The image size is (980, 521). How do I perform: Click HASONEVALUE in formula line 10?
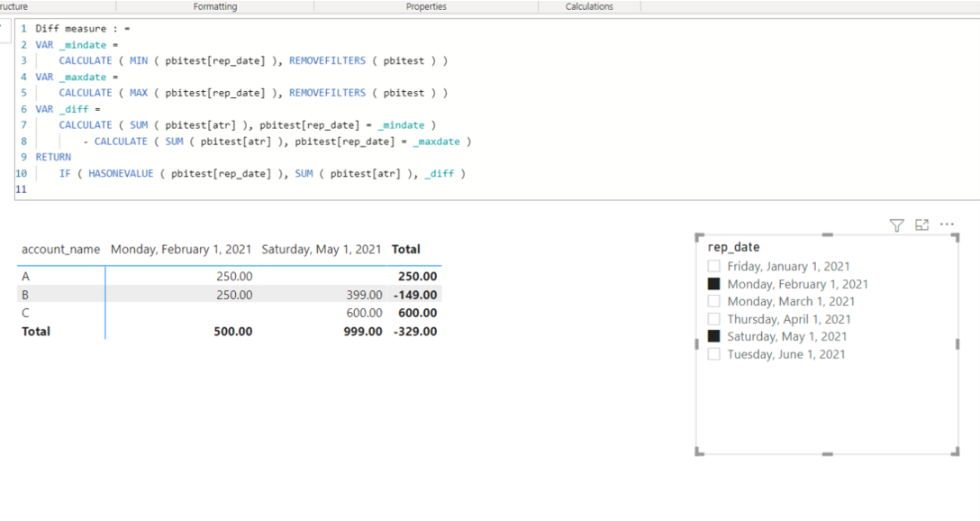point(121,173)
